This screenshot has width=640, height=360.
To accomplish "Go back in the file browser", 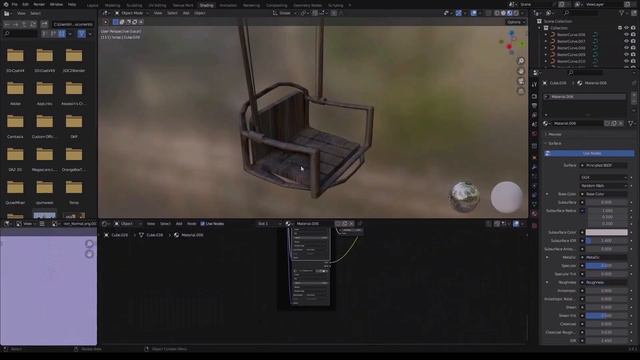I will 7,24.
